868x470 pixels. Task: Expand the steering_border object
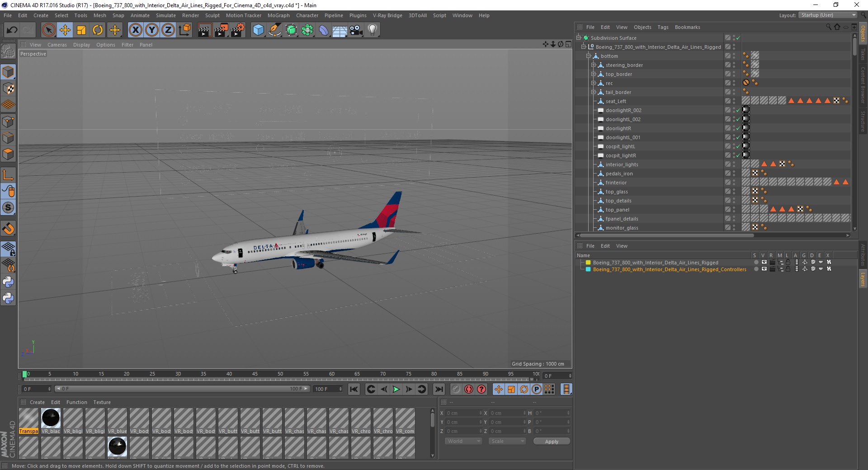[594, 65]
